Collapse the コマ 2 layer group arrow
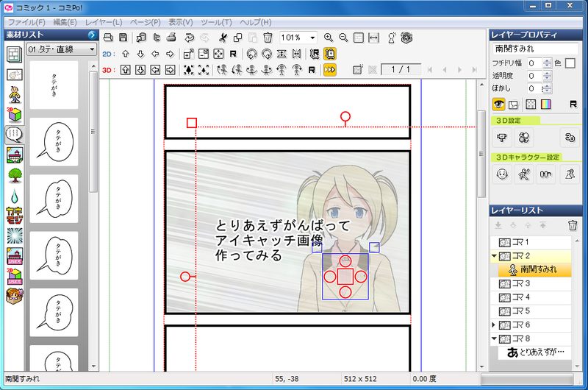Viewport: 588px width, 390px height. tap(494, 256)
